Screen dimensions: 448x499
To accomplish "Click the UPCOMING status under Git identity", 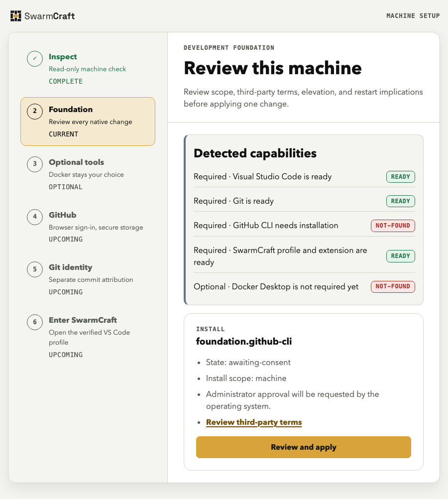I will coord(66,292).
